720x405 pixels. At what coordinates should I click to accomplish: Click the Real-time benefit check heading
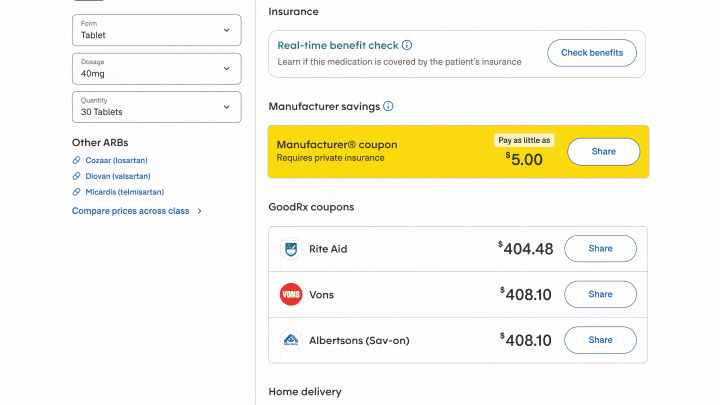(337, 45)
